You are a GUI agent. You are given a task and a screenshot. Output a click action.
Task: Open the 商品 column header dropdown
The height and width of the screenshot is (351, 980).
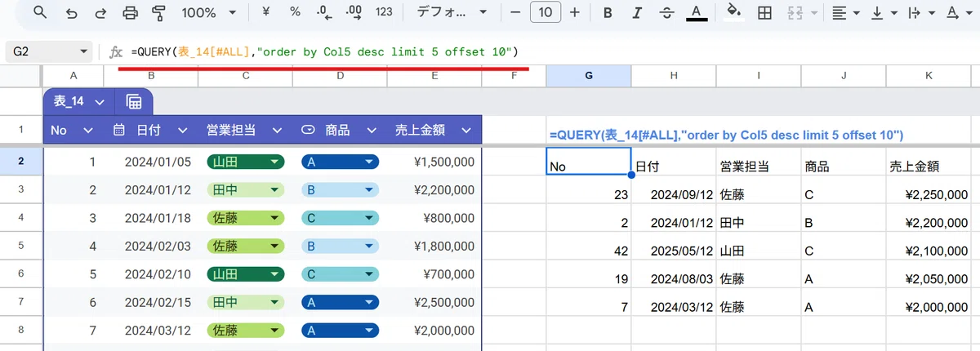[x=371, y=130]
